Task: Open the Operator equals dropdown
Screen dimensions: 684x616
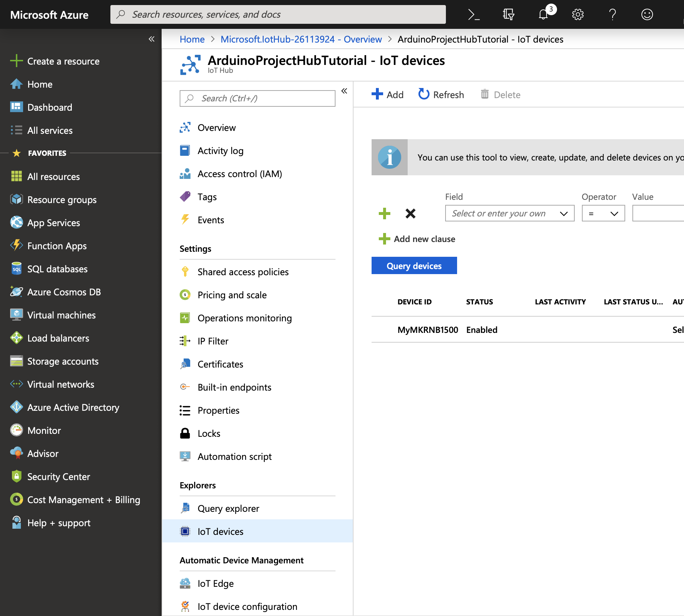Action: click(x=603, y=213)
